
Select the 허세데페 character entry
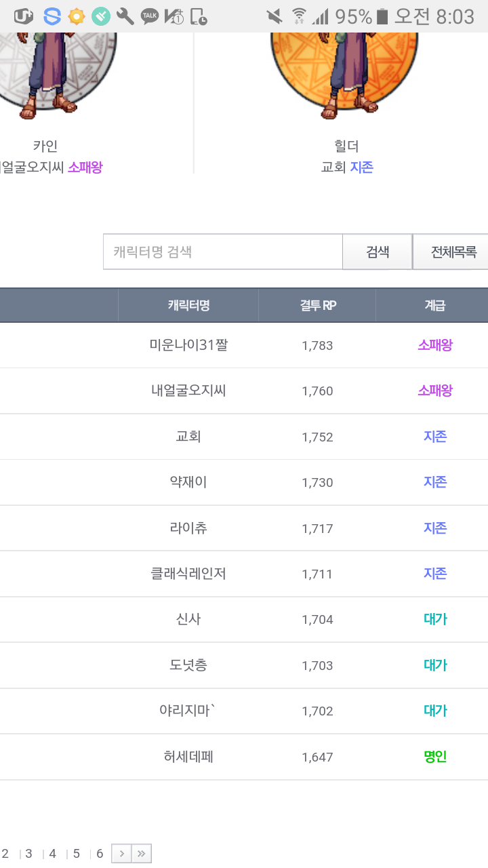click(188, 757)
